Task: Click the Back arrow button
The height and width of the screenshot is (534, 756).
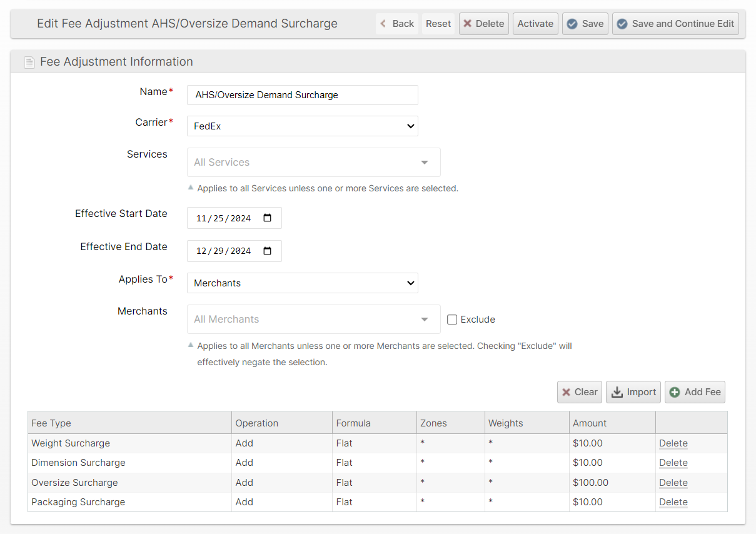Action: pos(396,24)
